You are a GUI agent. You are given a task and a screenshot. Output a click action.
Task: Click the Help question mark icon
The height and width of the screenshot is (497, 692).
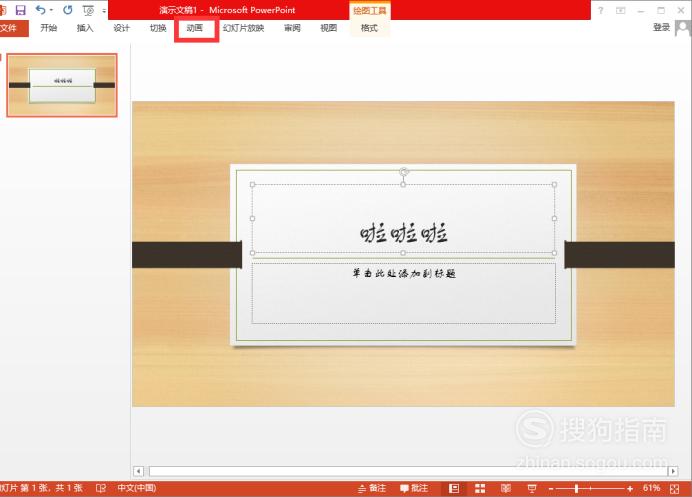[x=601, y=10]
